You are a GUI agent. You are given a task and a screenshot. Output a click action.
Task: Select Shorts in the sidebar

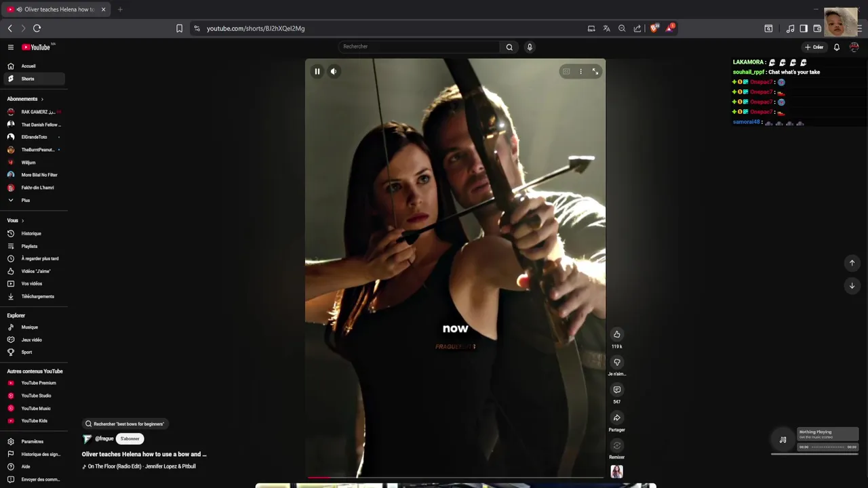pyautogui.click(x=34, y=79)
